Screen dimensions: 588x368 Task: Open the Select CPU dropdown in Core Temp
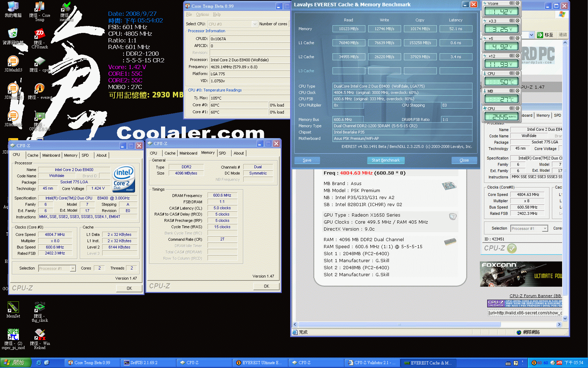(x=254, y=24)
